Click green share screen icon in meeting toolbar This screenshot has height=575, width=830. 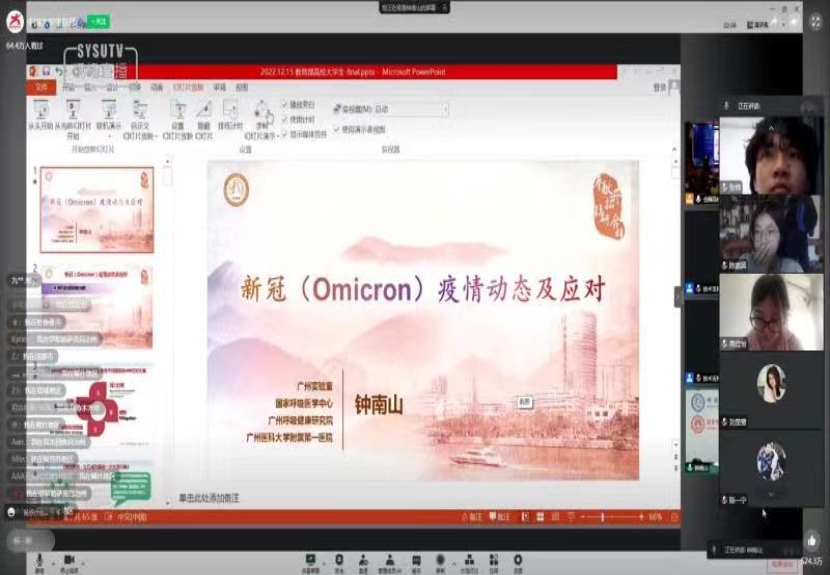(x=310, y=560)
